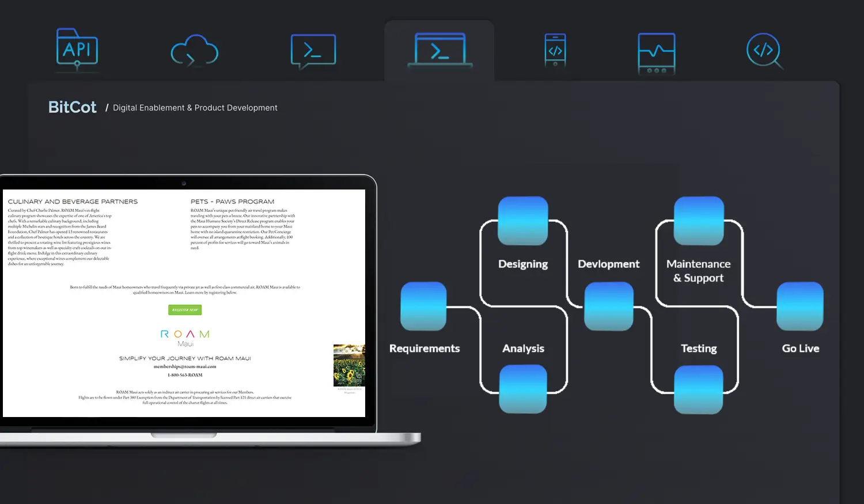Select the Analysis step square
The image size is (864, 504).
pyautogui.click(x=523, y=389)
